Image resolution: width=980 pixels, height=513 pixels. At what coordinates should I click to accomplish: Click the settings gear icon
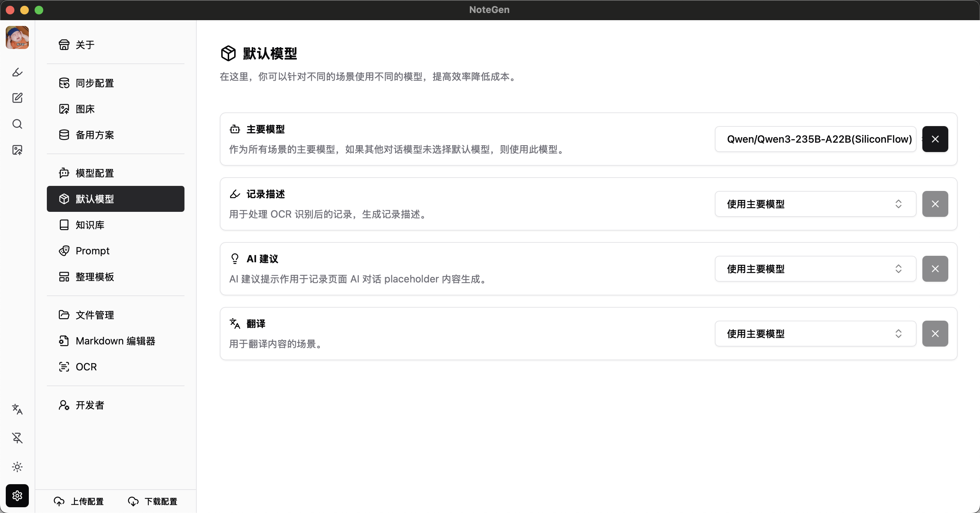[17, 495]
